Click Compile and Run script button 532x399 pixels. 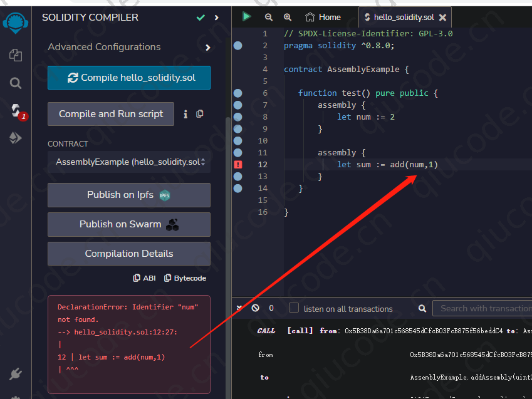click(111, 114)
